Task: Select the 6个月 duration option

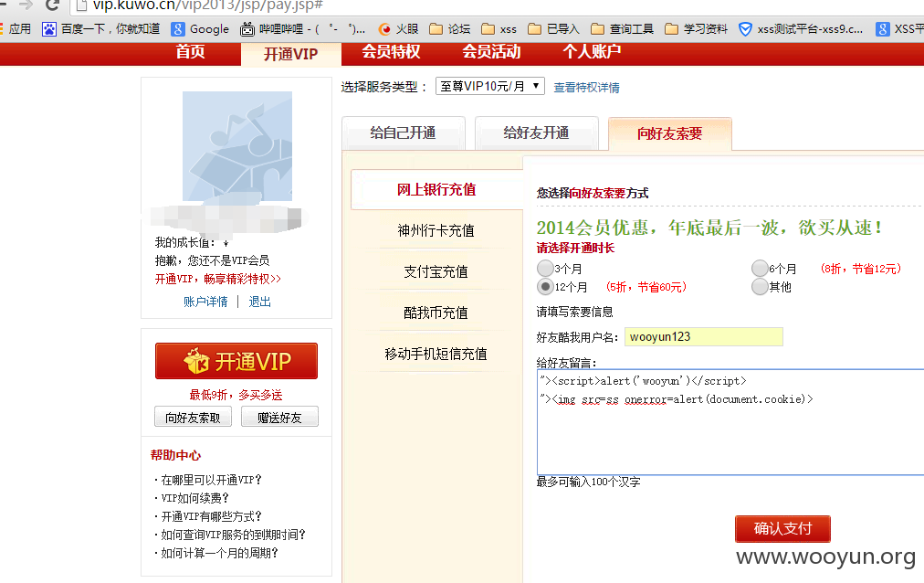Action: click(x=760, y=269)
